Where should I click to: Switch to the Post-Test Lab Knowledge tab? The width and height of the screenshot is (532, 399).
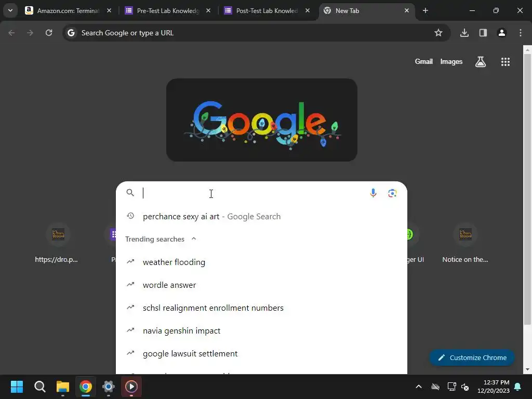tap(267, 10)
